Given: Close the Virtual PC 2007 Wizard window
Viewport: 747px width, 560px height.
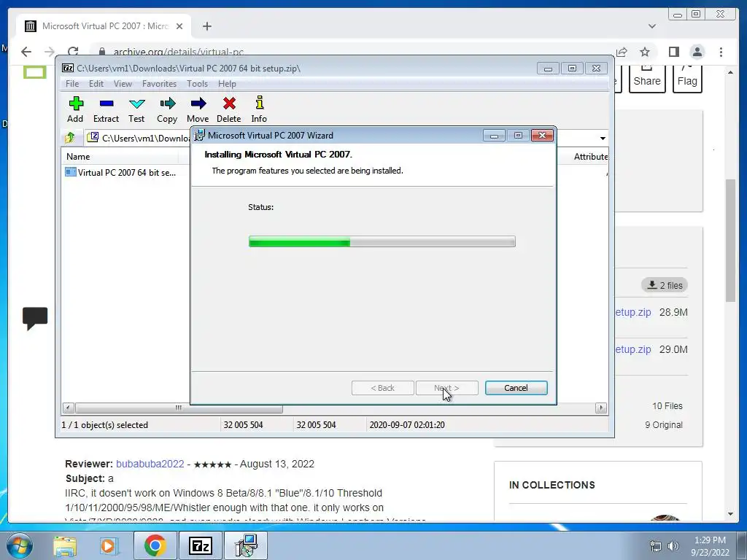Looking at the screenshot, I should 542,135.
